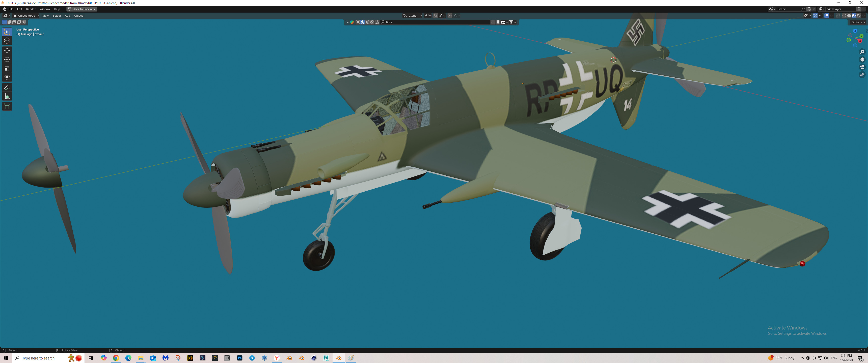The width and height of the screenshot is (868, 363).
Task: Expand the Options dropdown
Action: coord(858,22)
